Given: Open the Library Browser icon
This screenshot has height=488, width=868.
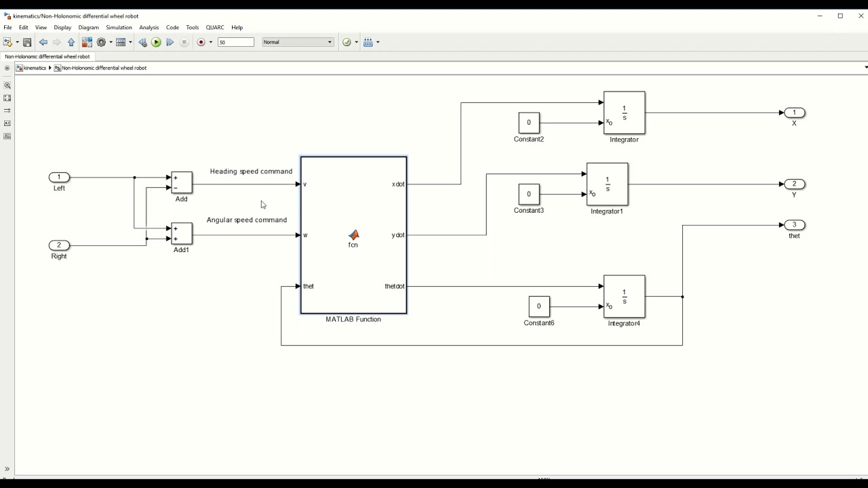Looking at the screenshot, I should pos(87,42).
